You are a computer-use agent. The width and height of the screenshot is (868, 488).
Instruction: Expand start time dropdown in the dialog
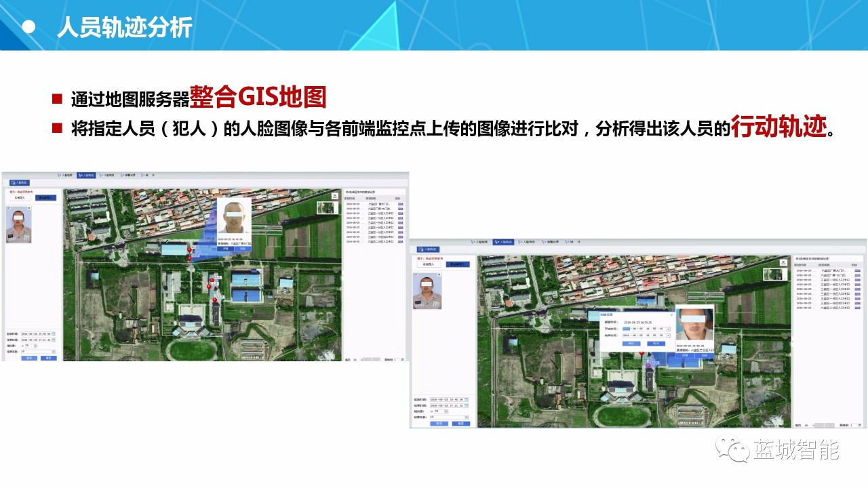tap(668, 329)
